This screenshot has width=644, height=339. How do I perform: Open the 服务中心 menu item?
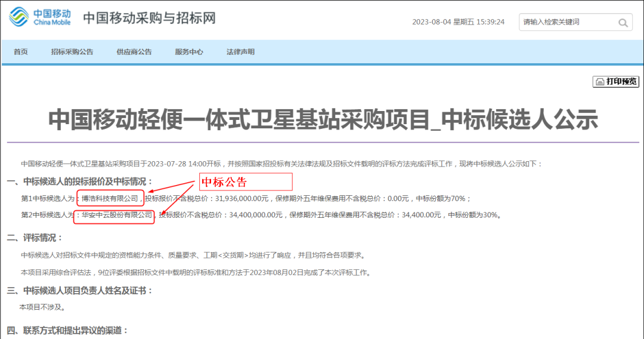(x=189, y=52)
